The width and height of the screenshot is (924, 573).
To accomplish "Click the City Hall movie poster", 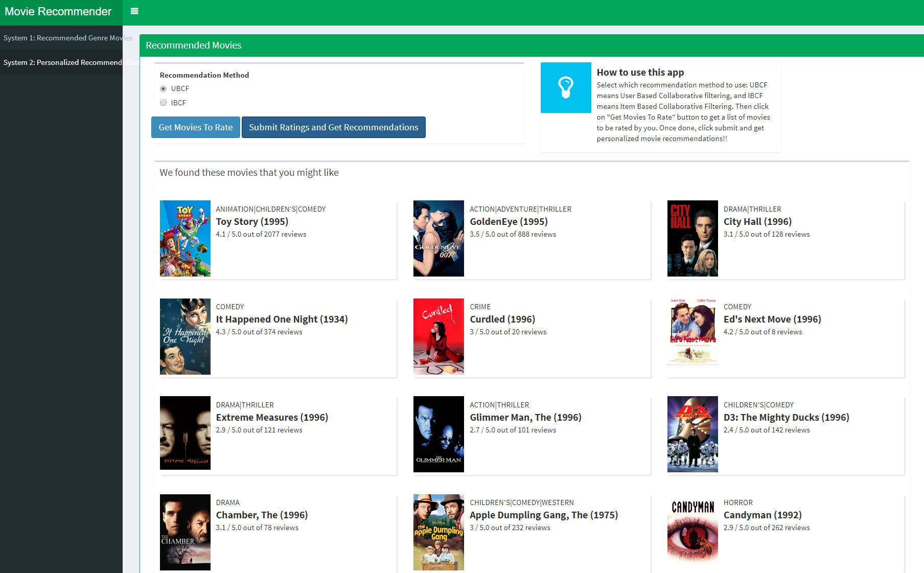I will tap(692, 238).
